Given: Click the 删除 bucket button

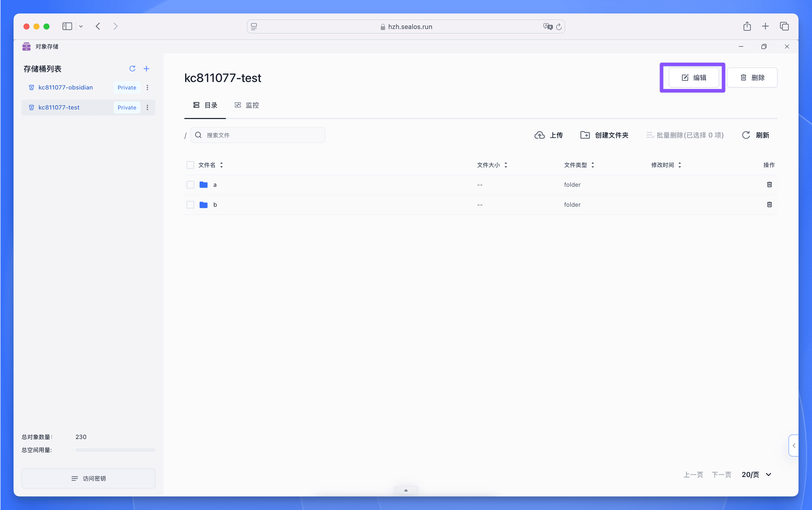Looking at the screenshot, I should 752,77.
